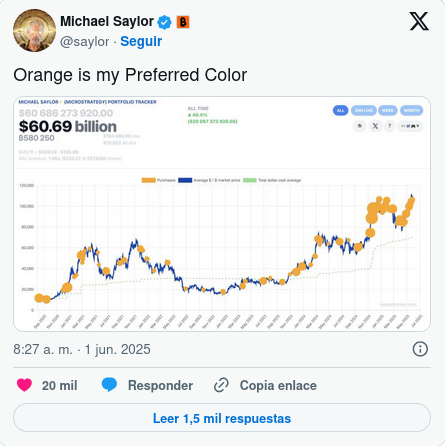Click the blue reply speech bubble icon

tap(109, 385)
